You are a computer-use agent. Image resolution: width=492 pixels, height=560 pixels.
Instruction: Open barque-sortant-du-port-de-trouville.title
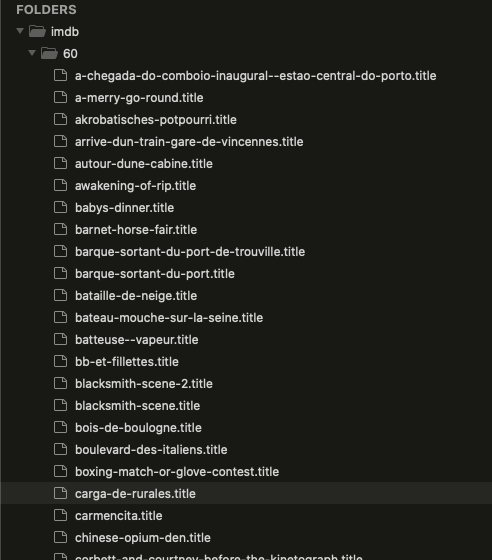click(190, 252)
